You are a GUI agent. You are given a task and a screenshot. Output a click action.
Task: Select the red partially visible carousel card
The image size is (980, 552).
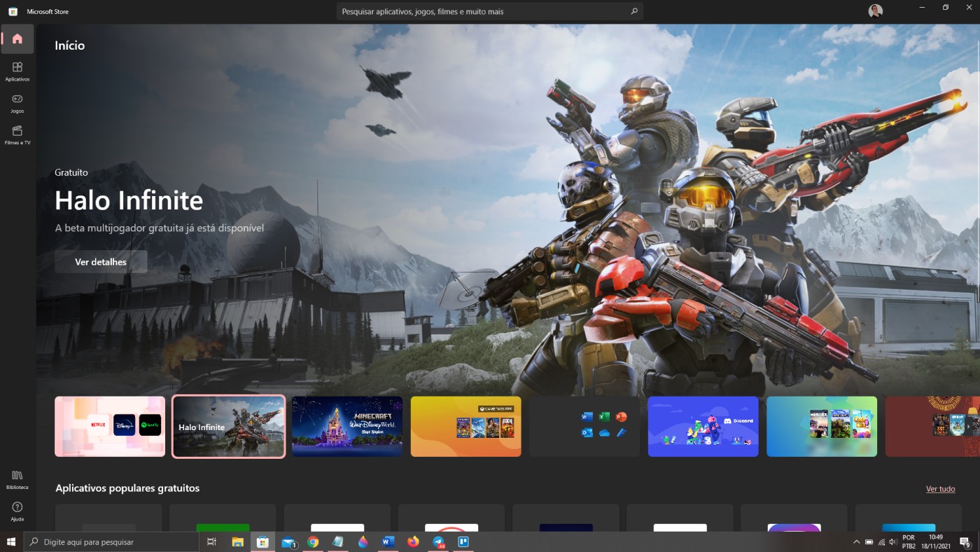coord(932,427)
